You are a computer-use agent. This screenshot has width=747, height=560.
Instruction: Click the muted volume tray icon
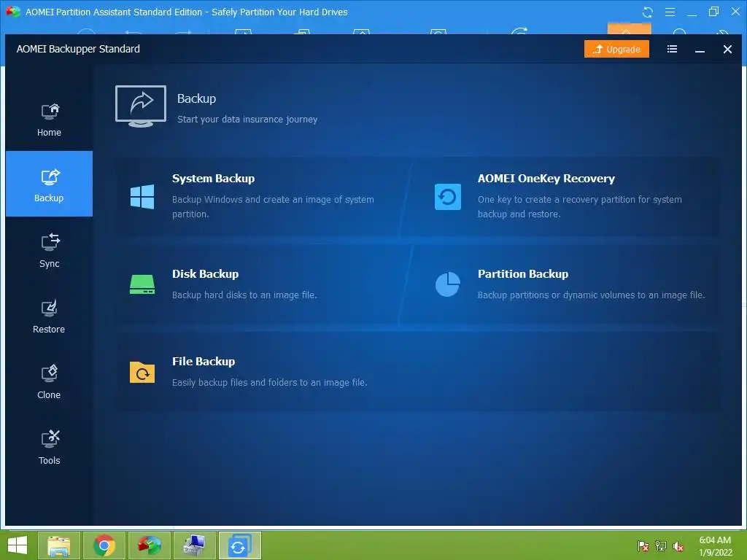tap(678, 546)
